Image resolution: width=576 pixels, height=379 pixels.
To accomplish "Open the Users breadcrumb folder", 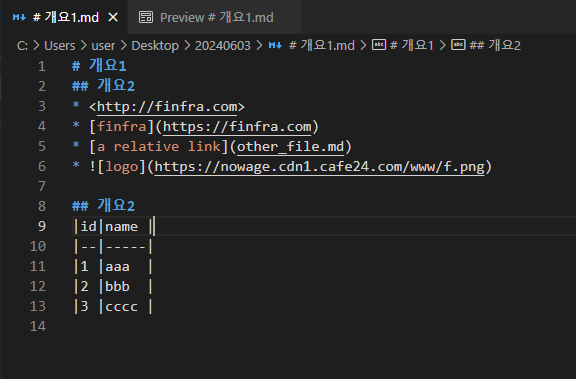I will coord(60,46).
